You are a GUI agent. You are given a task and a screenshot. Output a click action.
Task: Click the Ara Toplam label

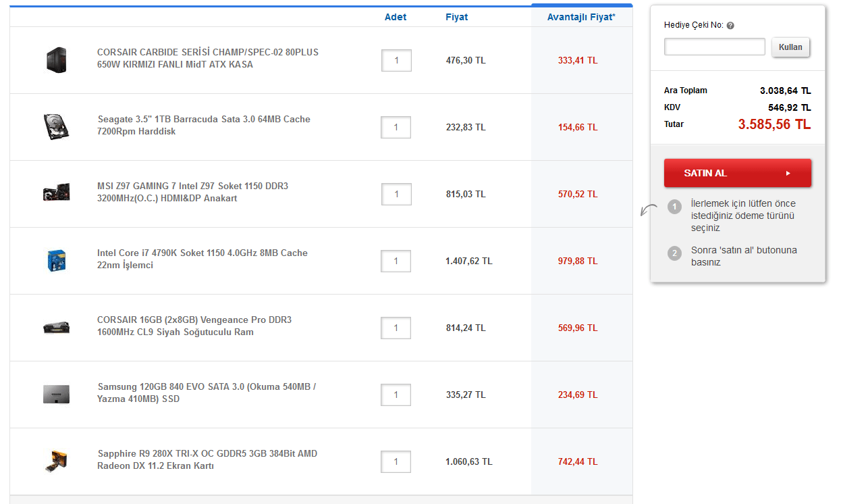point(686,91)
